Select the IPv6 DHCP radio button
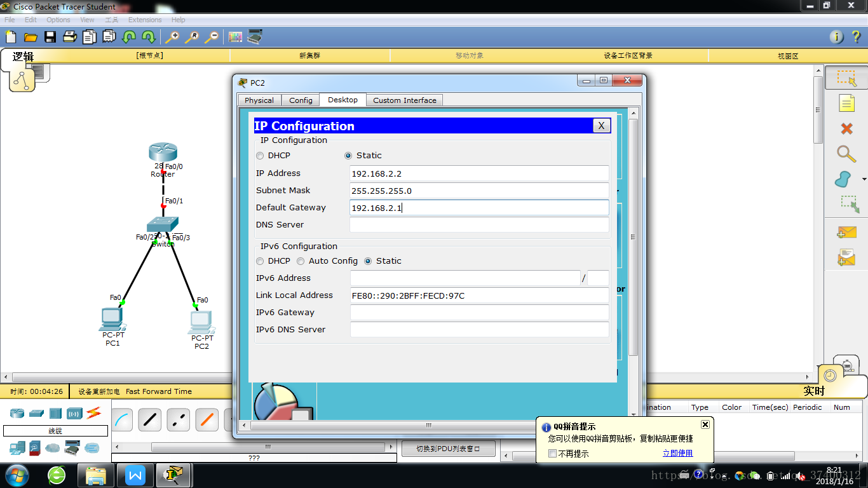868x488 pixels. pyautogui.click(x=260, y=261)
